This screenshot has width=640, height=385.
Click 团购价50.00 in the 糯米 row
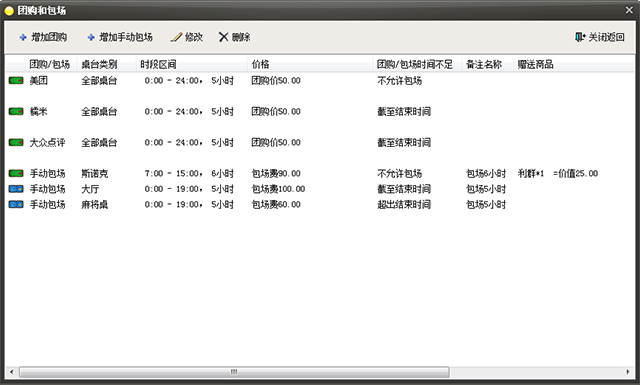click(276, 112)
